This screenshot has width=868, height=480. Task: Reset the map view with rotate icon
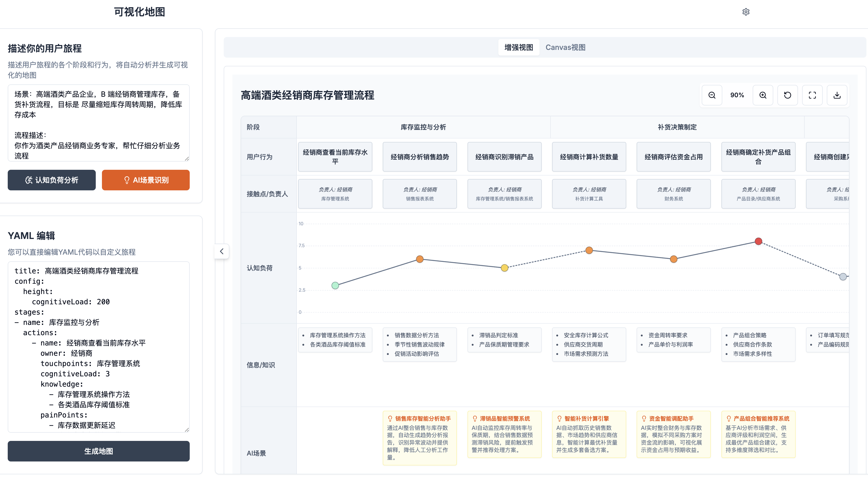click(787, 95)
